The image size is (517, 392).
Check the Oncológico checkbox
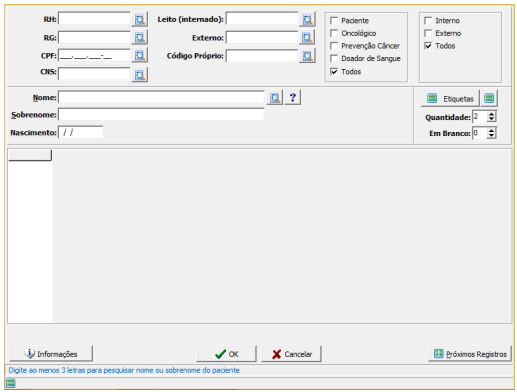click(334, 33)
